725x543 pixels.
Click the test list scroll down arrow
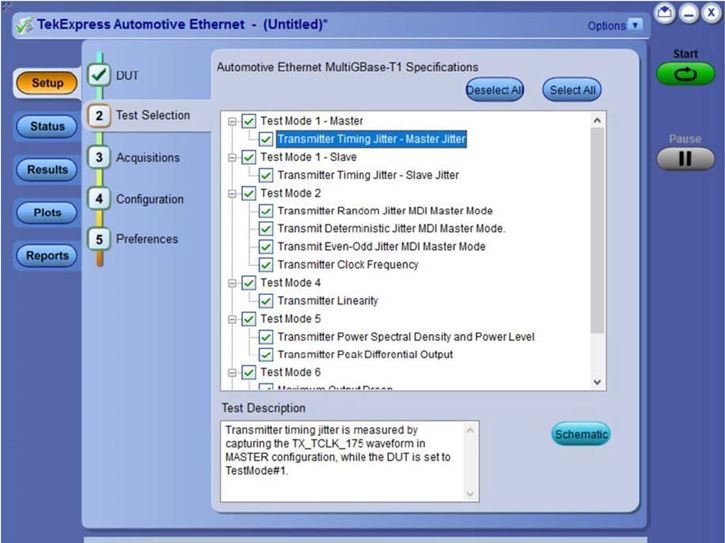pyautogui.click(x=597, y=382)
